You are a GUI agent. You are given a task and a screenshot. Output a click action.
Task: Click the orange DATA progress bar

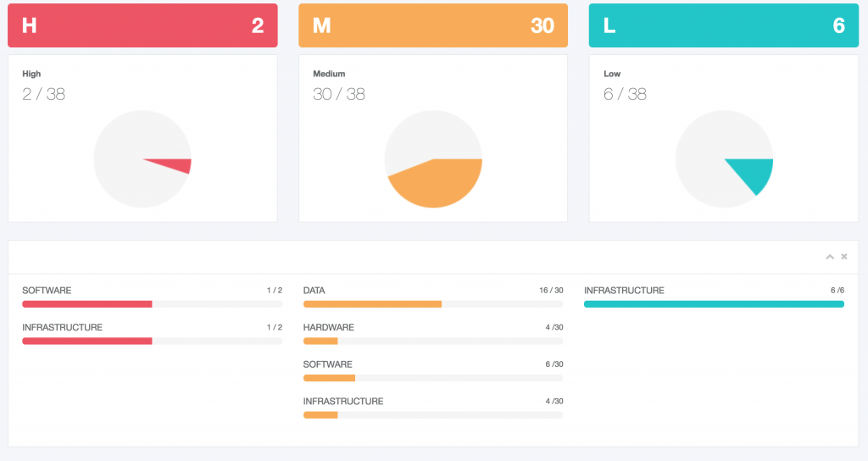[433, 304]
